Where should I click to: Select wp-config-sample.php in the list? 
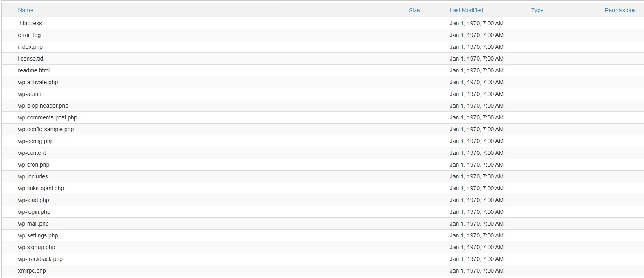click(46, 129)
